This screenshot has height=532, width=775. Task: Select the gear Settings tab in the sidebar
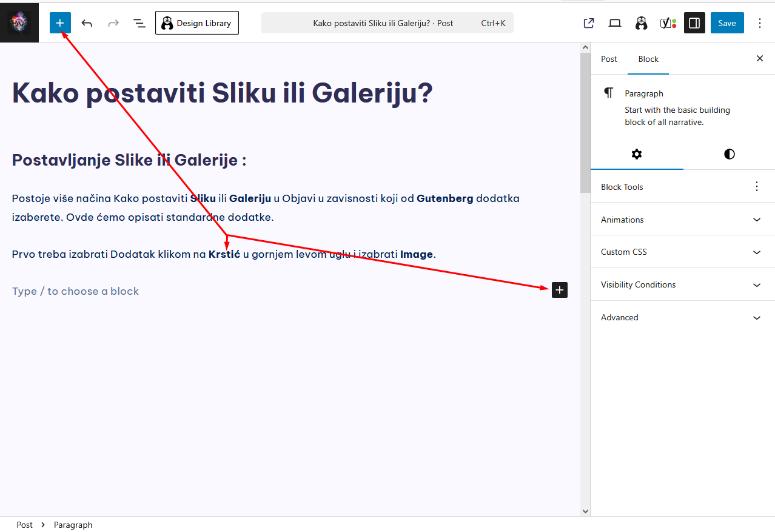click(636, 154)
